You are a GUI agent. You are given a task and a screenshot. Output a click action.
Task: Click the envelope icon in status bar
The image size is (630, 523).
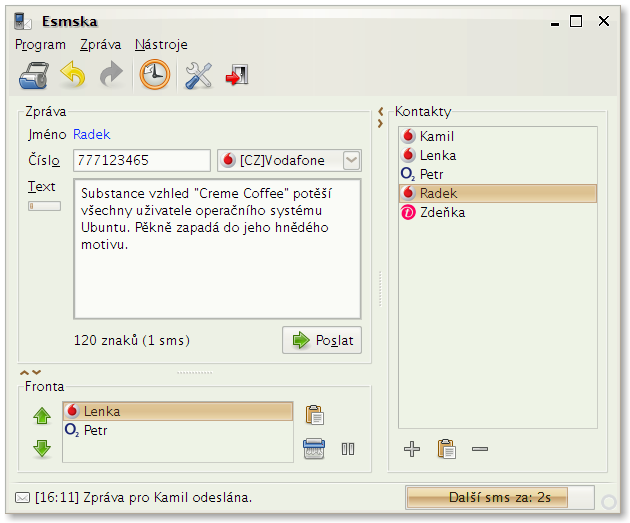pyautogui.click(x=22, y=498)
